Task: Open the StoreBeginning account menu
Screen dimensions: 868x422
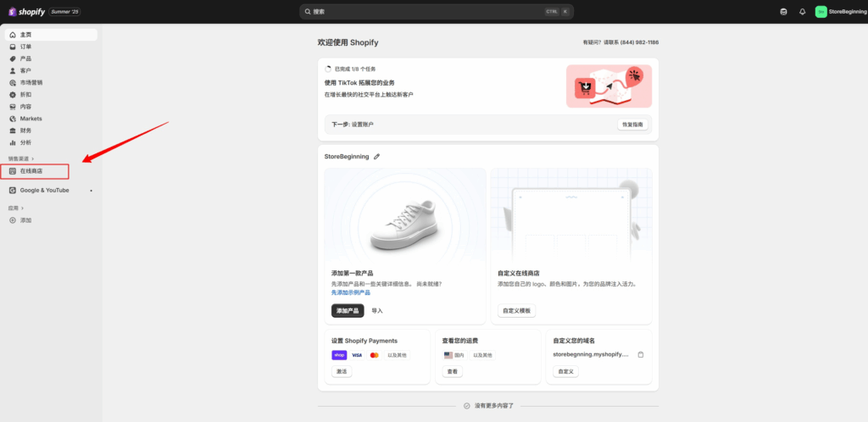Action: (840, 12)
